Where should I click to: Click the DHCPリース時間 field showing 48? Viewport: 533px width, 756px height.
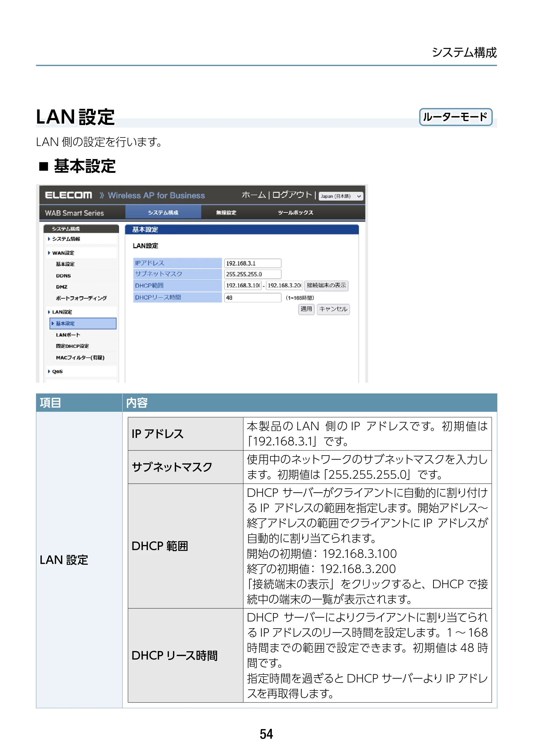253,298
